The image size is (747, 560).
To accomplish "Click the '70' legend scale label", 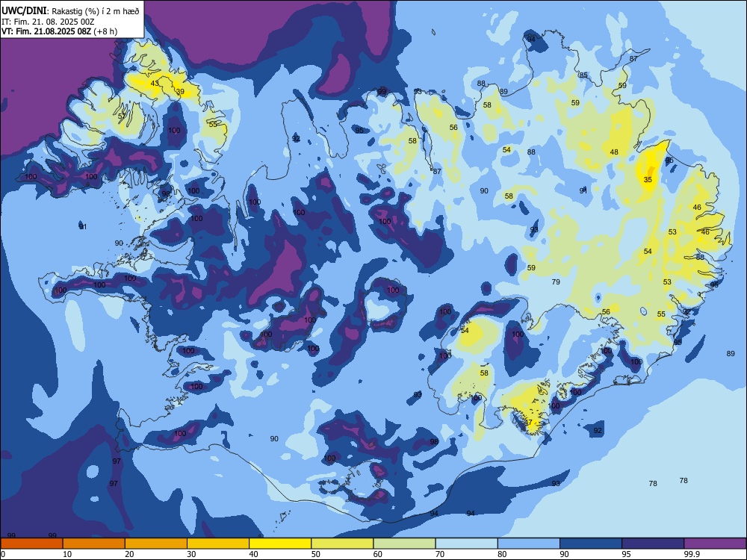I will click(440, 554).
